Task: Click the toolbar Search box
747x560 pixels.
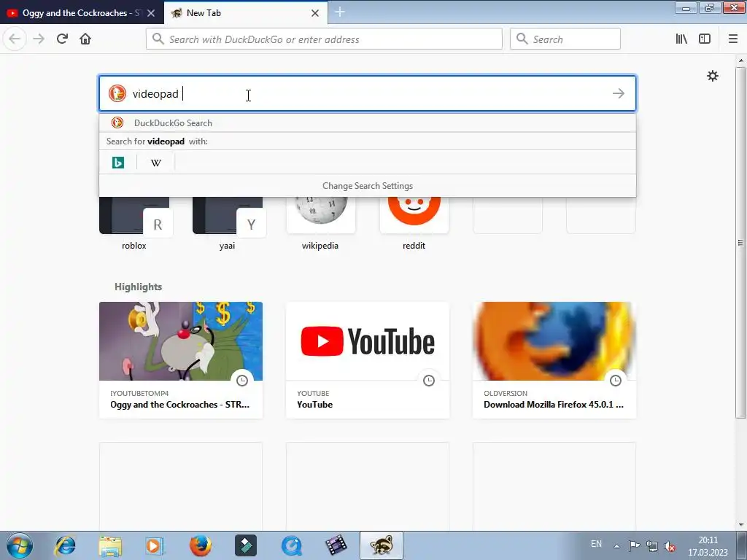Action: click(x=565, y=39)
